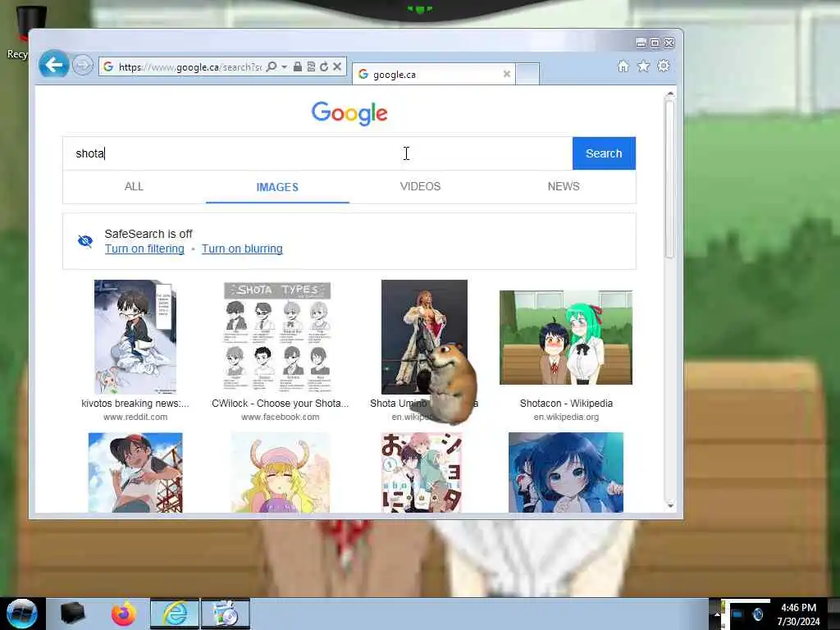Switch to the ALL results tab
The image size is (840, 630).
[134, 186]
